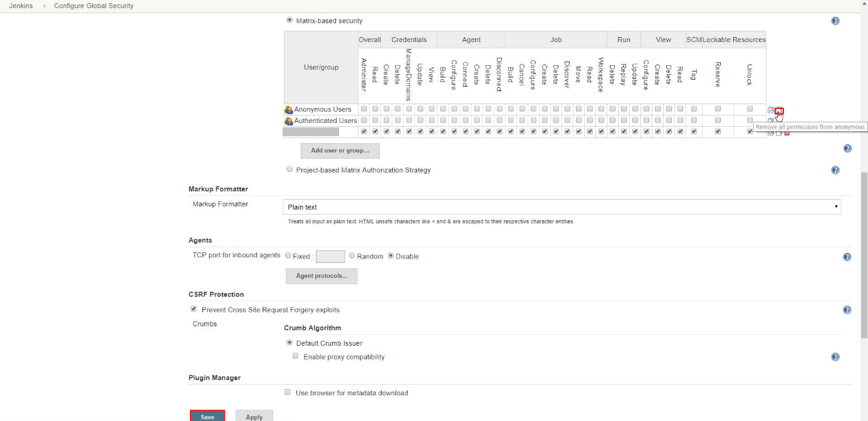Click the Save button
The height and width of the screenshot is (421, 868).
(207, 417)
